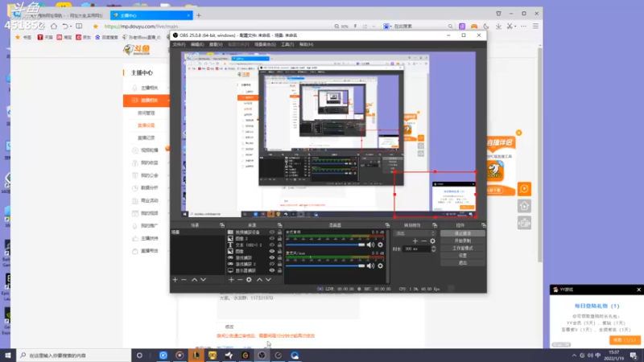Screen dimensions: 644x362
Task: Pop out the scene transitions dock panel
Action: point(435,225)
